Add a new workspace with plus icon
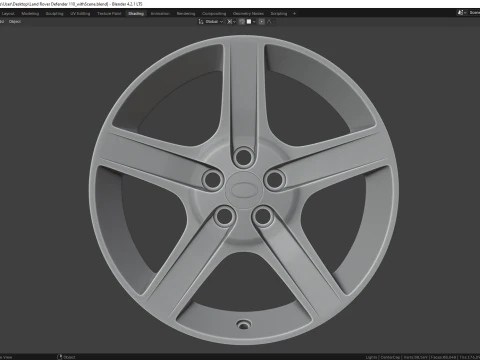480x360 pixels. coord(294,14)
